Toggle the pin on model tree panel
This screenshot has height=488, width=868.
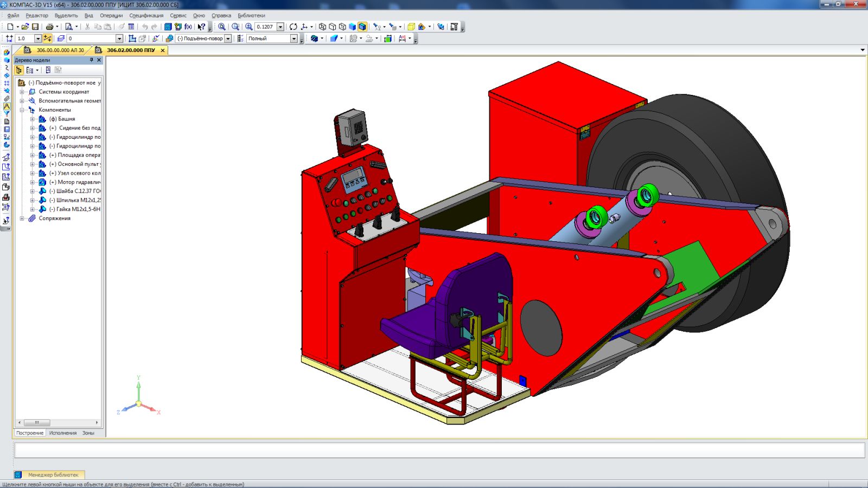tap(91, 60)
